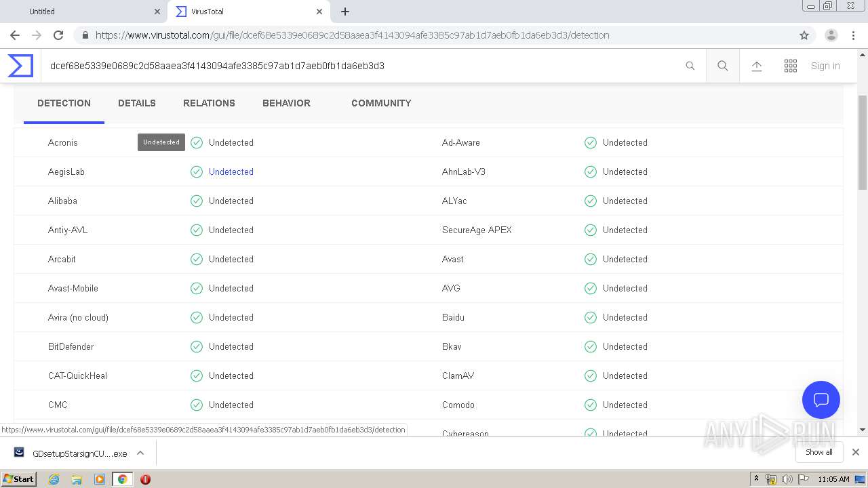Select the VirusTotal browser tab
Screen dimensions: 868x488
(249, 12)
